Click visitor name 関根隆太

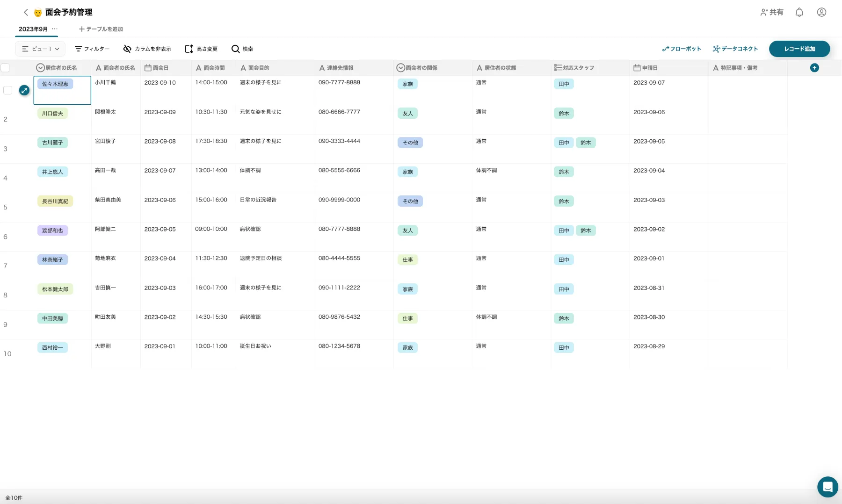tap(105, 112)
